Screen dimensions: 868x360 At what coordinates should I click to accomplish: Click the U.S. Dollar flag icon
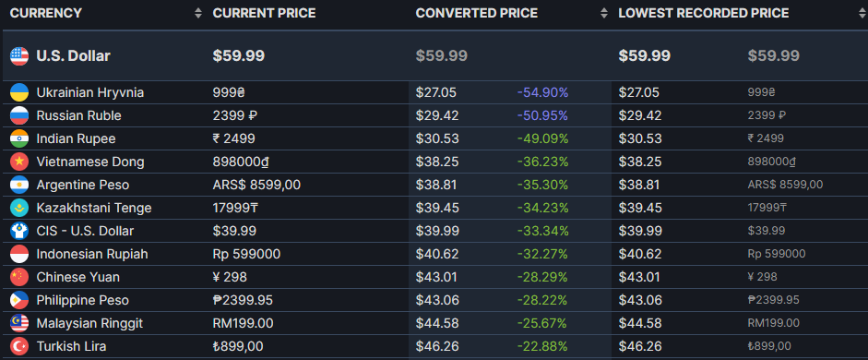coord(19,56)
